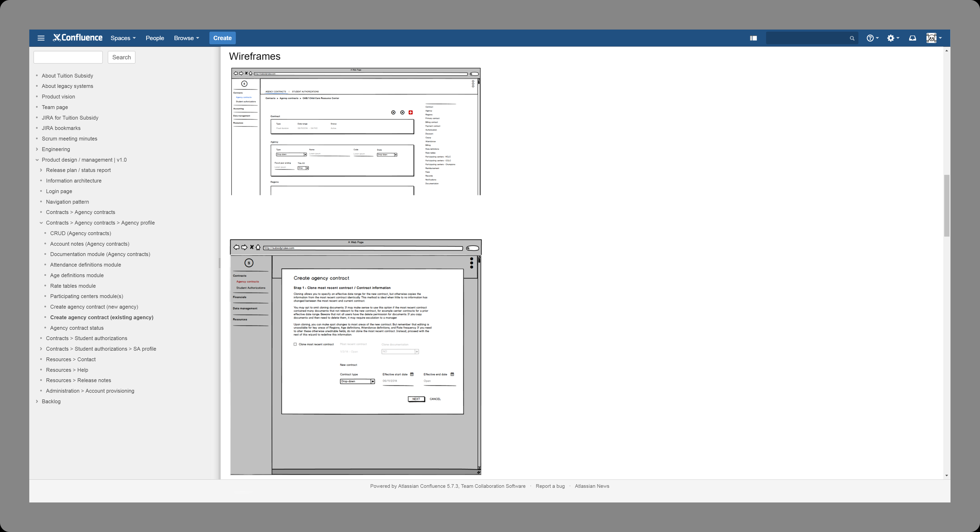
Task: Open the Create agency contract wireframe image
Action: 356,357
